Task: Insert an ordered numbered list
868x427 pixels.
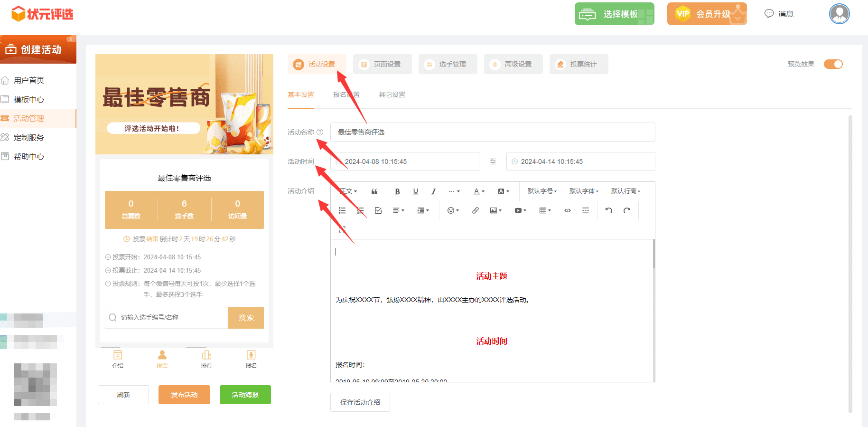Action: pyautogui.click(x=360, y=210)
